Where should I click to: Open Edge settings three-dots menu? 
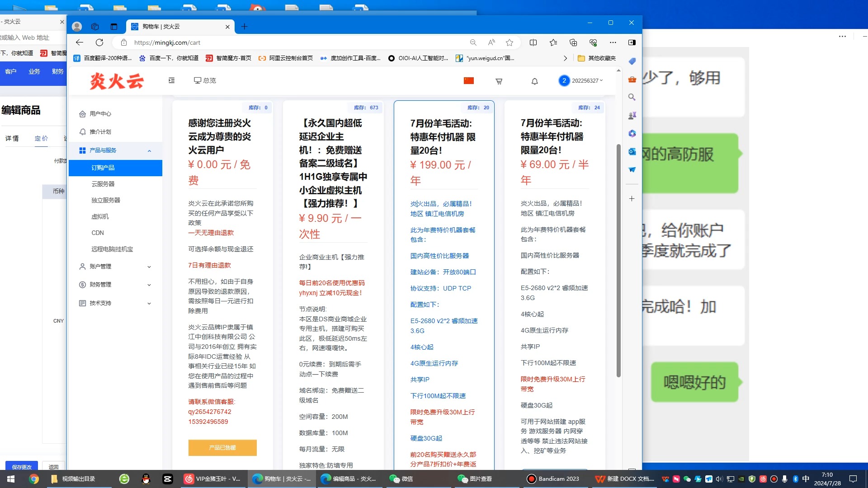pyautogui.click(x=613, y=42)
